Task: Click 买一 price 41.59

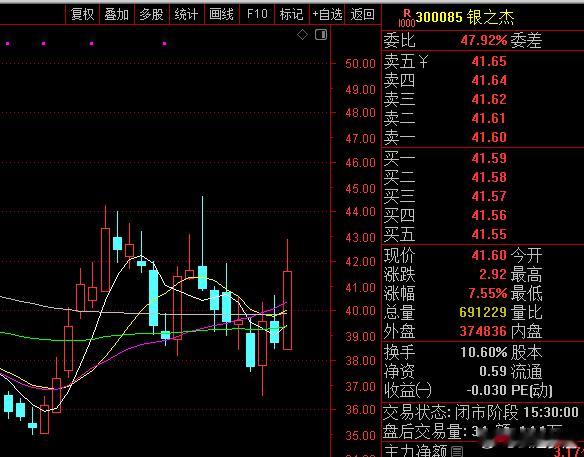Action: (x=489, y=158)
